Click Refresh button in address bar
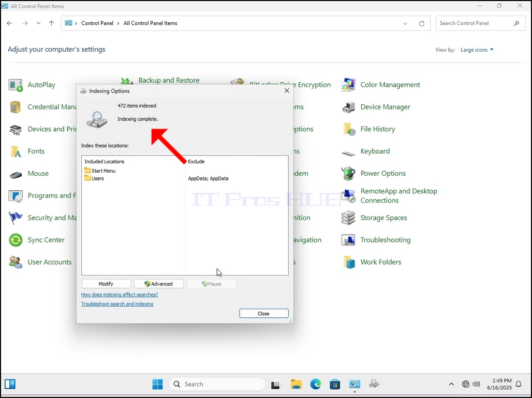 pos(421,23)
